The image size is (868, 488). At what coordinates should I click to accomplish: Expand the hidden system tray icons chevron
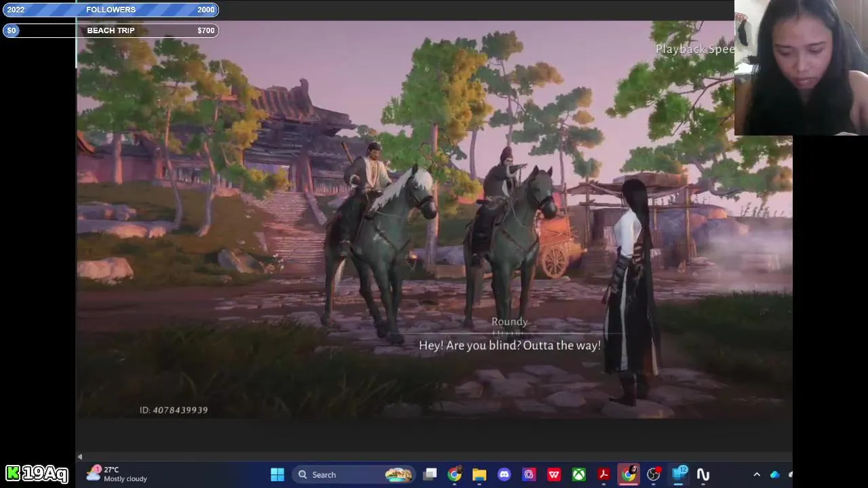tap(757, 474)
